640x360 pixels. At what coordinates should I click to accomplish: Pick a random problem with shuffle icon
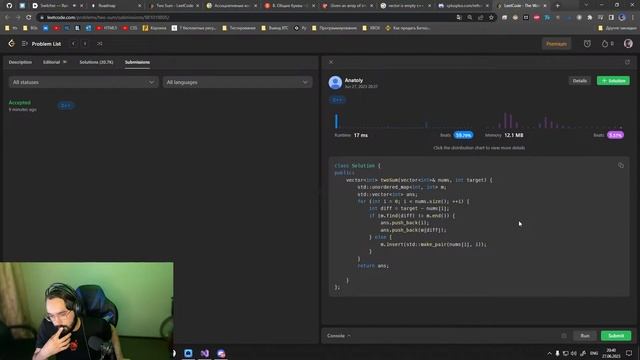[100, 44]
